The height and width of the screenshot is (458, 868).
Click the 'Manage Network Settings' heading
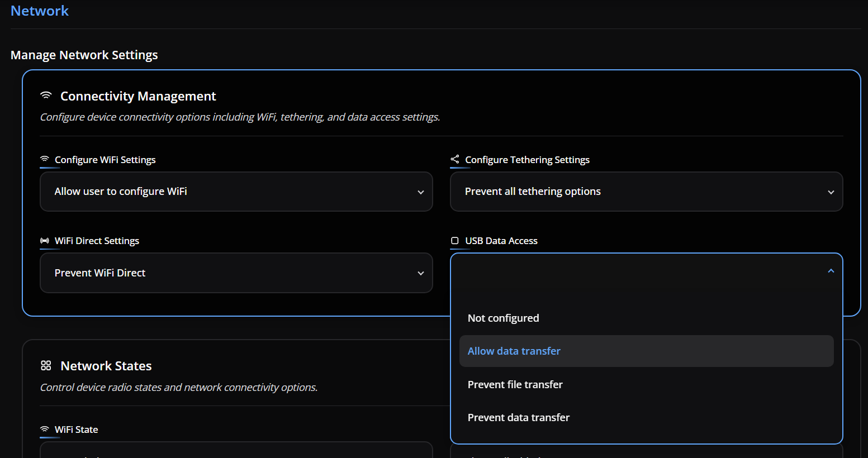(84, 55)
